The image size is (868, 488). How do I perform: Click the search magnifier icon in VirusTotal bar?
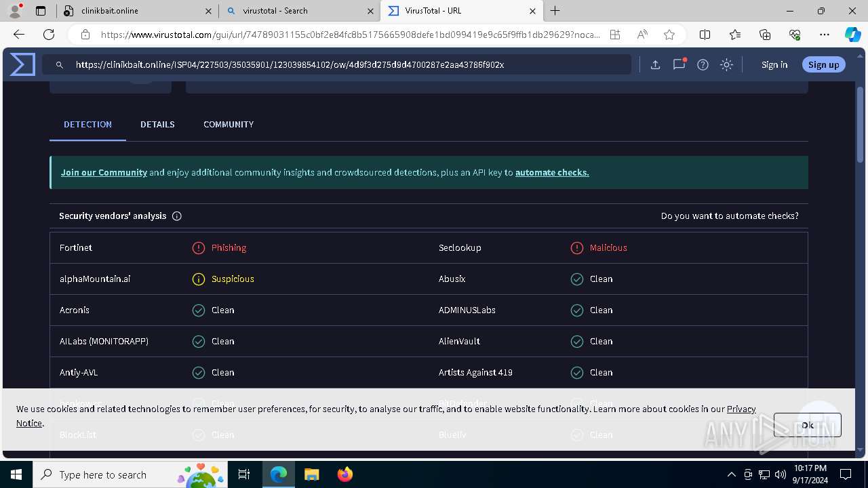60,64
